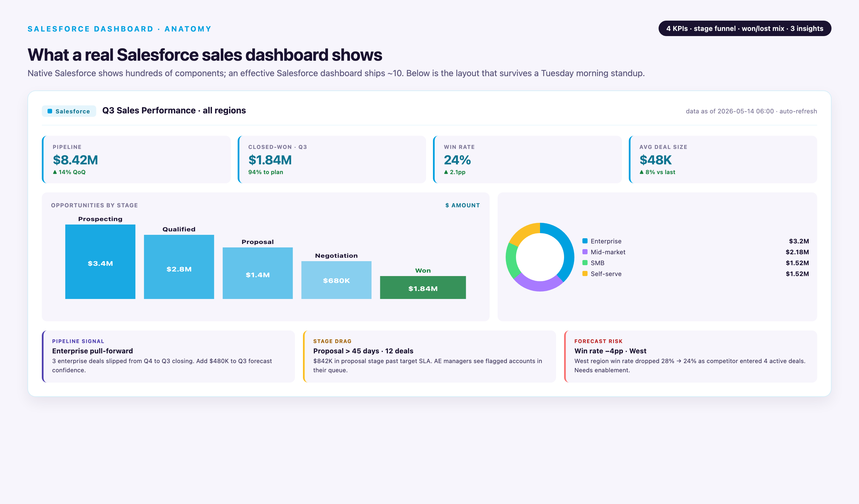
Task: Click the Salesforce Dashboard Anatomy eyebrow text
Action: tap(120, 29)
